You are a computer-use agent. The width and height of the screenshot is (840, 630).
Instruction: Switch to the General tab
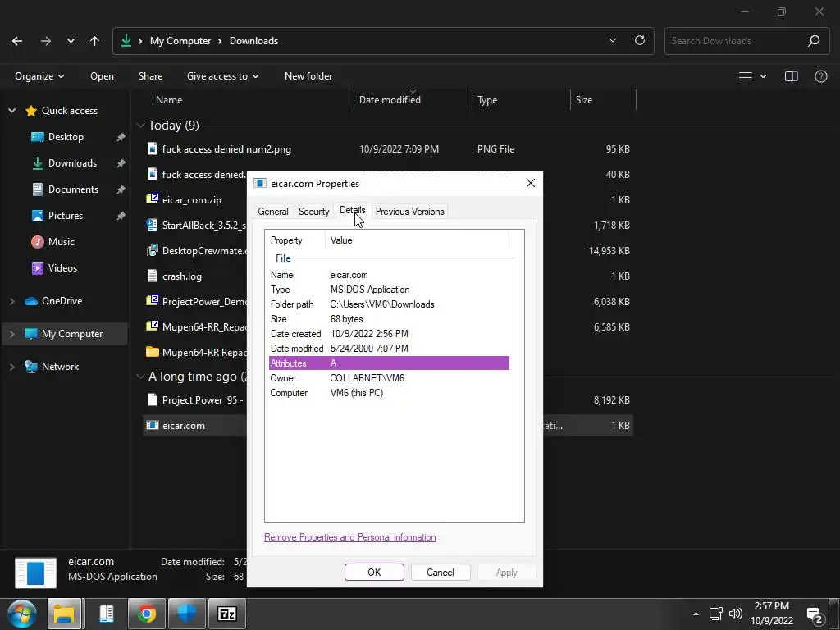click(x=272, y=212)
